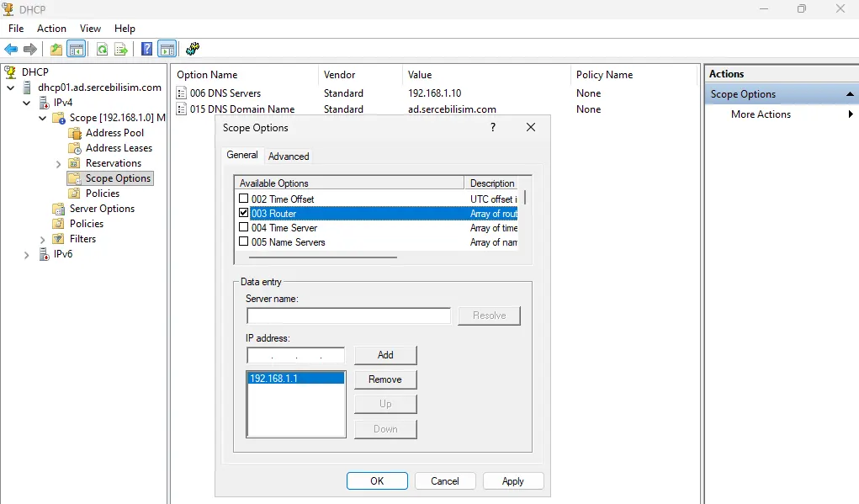Click the dhcp01 server icon in the tree
Screen dimensions: 859x504
click(x=27, y=88)
